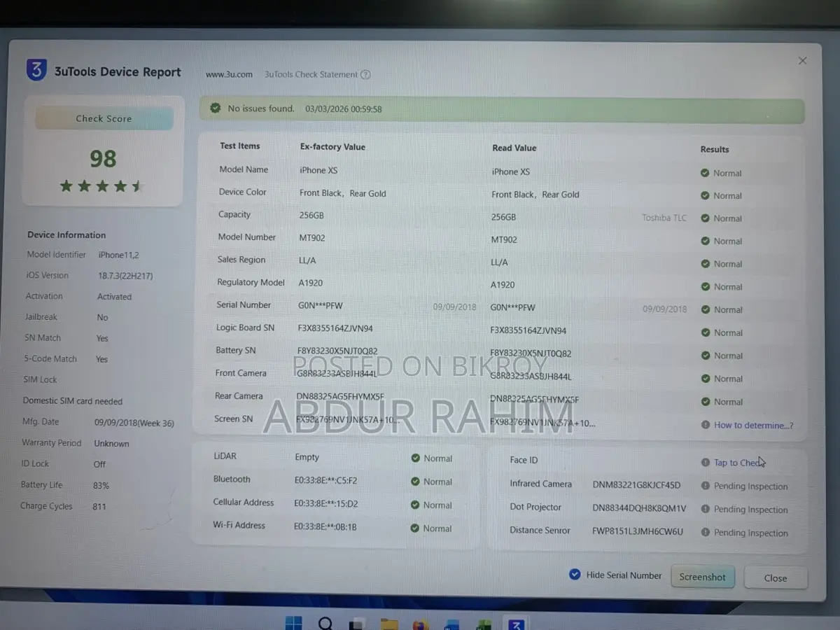Image resolution: width=840 pixels, height=630 pixels.
Task: Click the Domestic SIM card needed text
Action: (73, 401)
